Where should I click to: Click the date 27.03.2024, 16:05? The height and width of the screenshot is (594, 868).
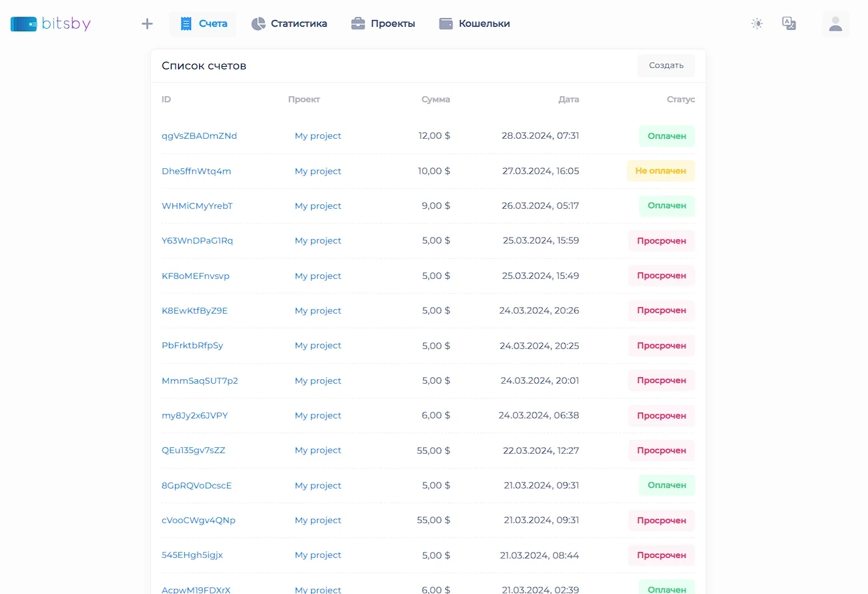[x=541, y=171]
